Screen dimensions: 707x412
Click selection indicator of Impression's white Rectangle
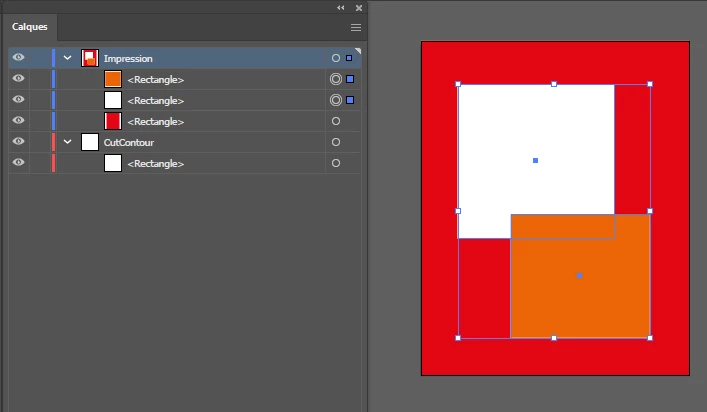coord(350,100)
